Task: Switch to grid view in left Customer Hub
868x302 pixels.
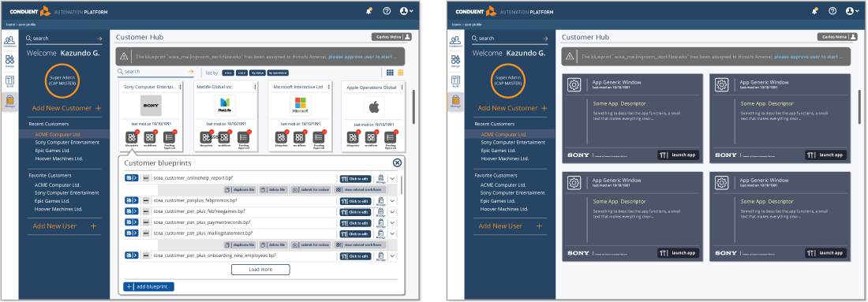Action: [x=391, y=73]
